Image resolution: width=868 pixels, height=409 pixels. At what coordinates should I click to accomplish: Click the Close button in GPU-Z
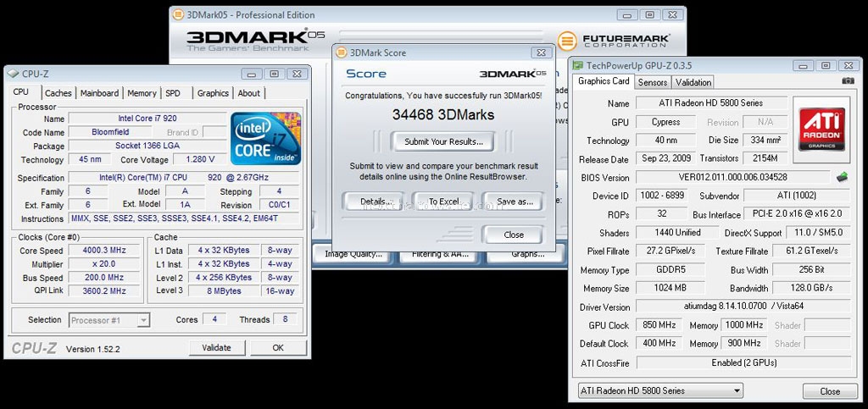click(x=830, y=391)
